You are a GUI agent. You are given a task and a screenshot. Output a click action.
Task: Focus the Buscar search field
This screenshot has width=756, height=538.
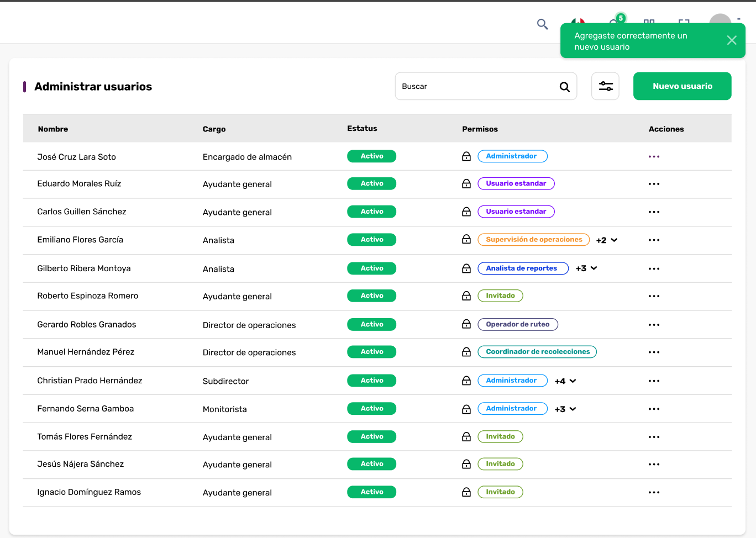486,86
